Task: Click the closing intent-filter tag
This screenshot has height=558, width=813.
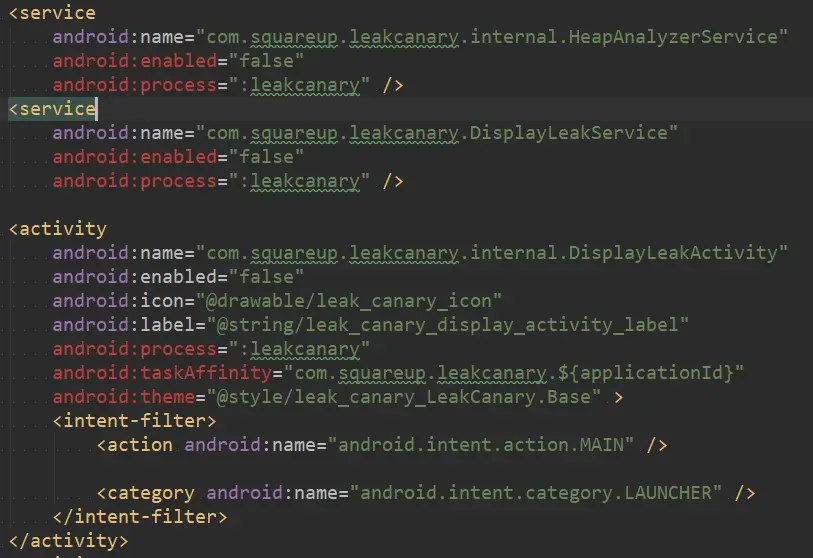Action: pos(140,517)
